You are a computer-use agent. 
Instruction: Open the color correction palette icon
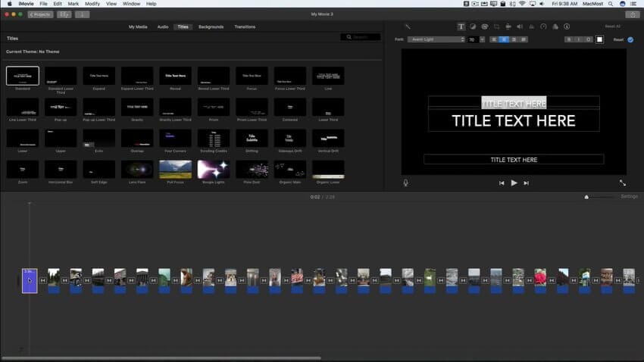click(485, 27)
